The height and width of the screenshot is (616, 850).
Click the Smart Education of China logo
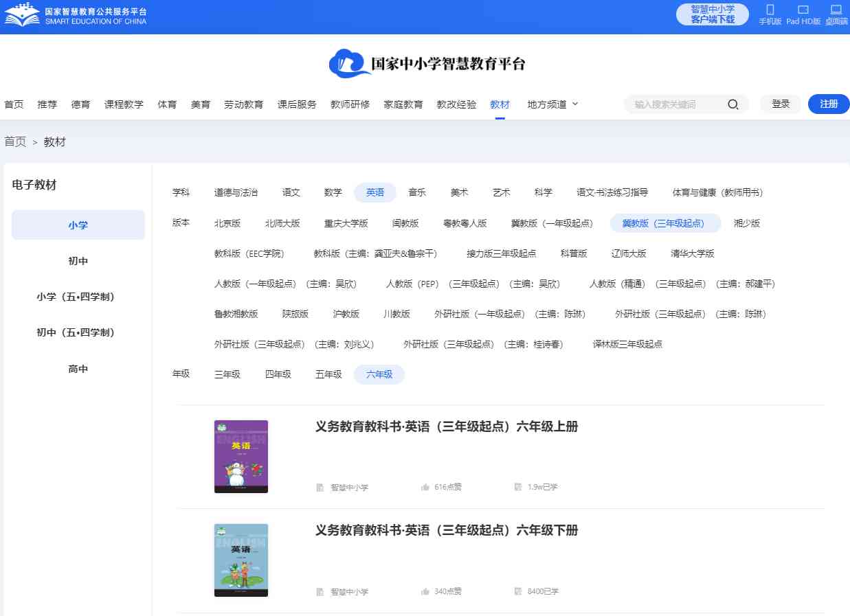76,15
